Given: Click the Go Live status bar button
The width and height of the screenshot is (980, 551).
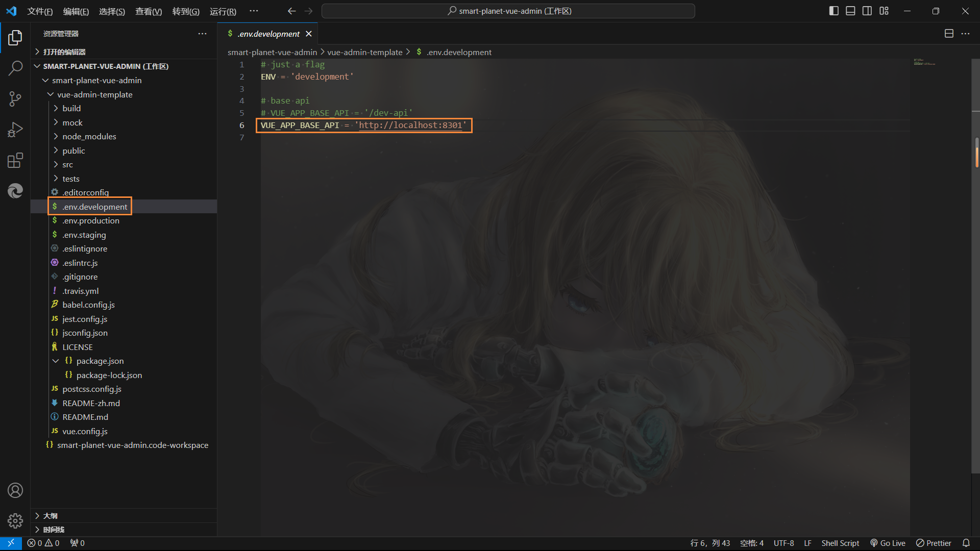Looking at the screenshot, I should tap(888, 543).
